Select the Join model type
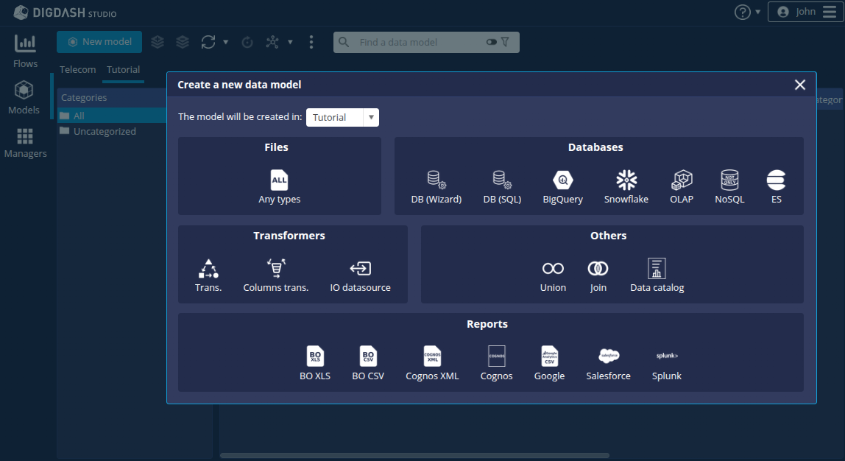 click(598, 274)
